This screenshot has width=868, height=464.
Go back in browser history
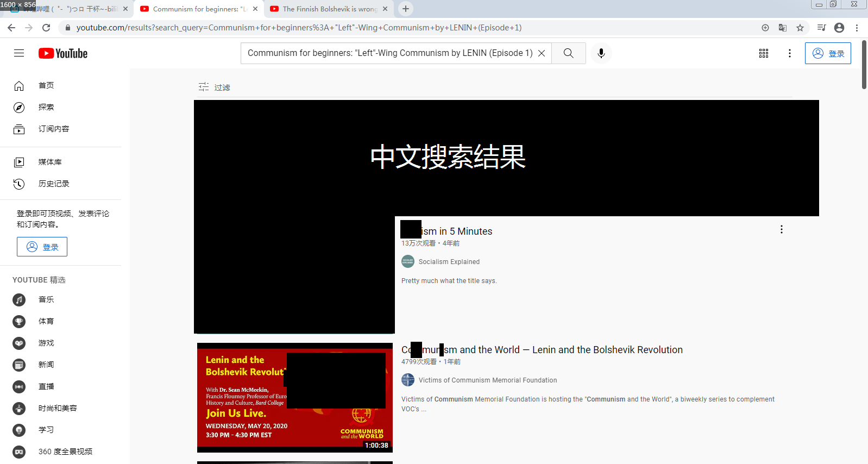click(11, 28)
